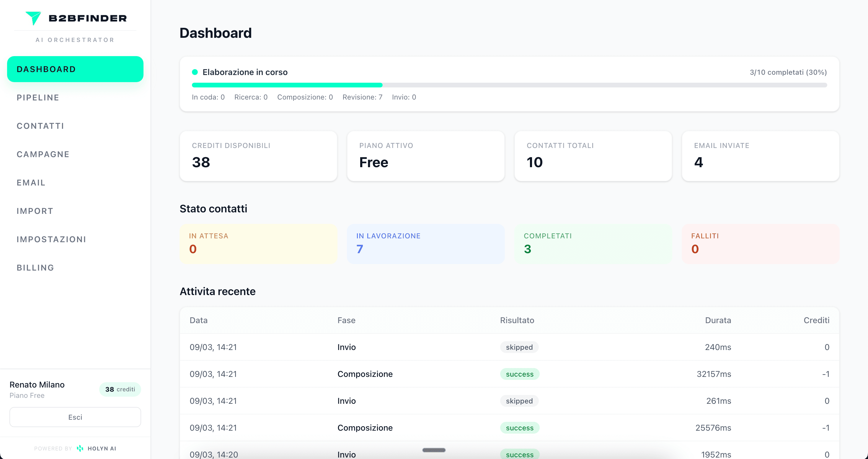Click the Piano Attivo Free card
Viewport: 868px width, 459px height.
pos(425,156)
